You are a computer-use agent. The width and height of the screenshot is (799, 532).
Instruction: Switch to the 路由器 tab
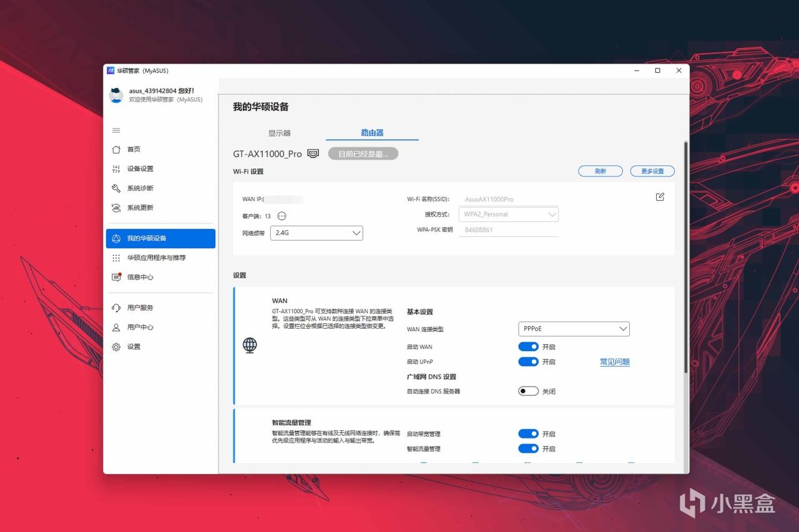click(372, 133)
